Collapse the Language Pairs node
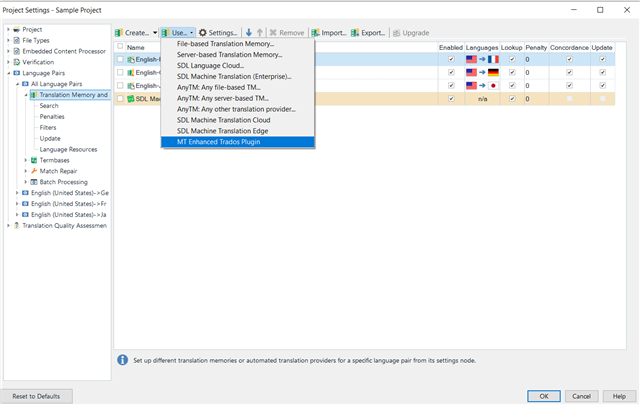The image size is (640, 405). click(8, 73)
